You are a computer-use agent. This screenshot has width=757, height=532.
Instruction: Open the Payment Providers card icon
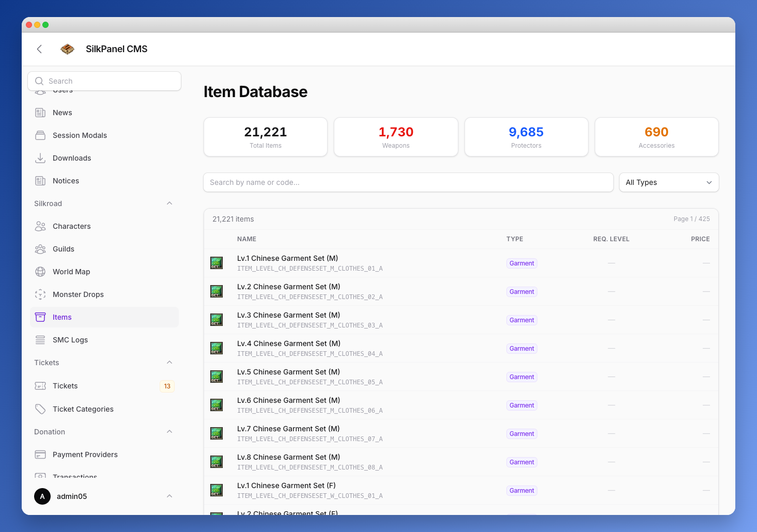[x=40, y=455]
